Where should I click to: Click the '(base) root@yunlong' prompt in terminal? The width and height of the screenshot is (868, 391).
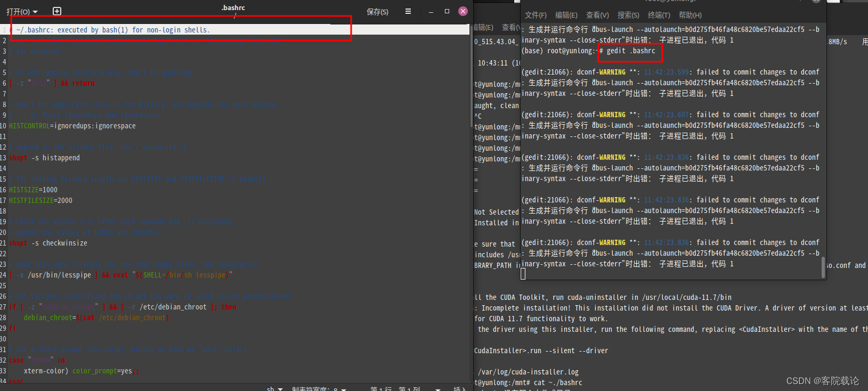tap(557, 51)
